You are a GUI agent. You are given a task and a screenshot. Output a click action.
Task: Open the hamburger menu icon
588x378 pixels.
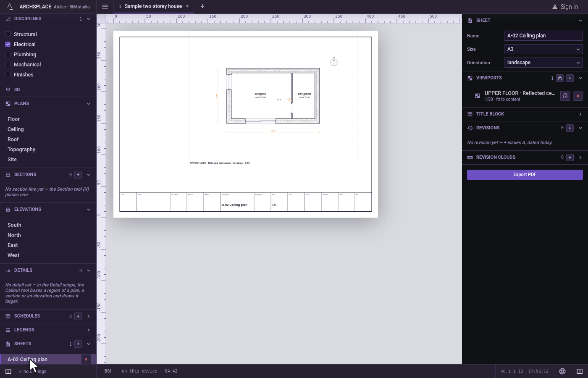105,7
